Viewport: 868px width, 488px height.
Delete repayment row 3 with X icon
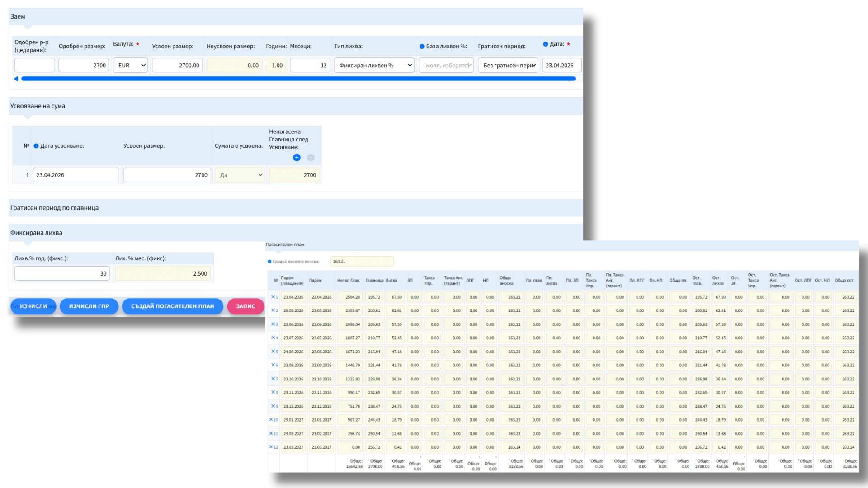pos(273,324)
